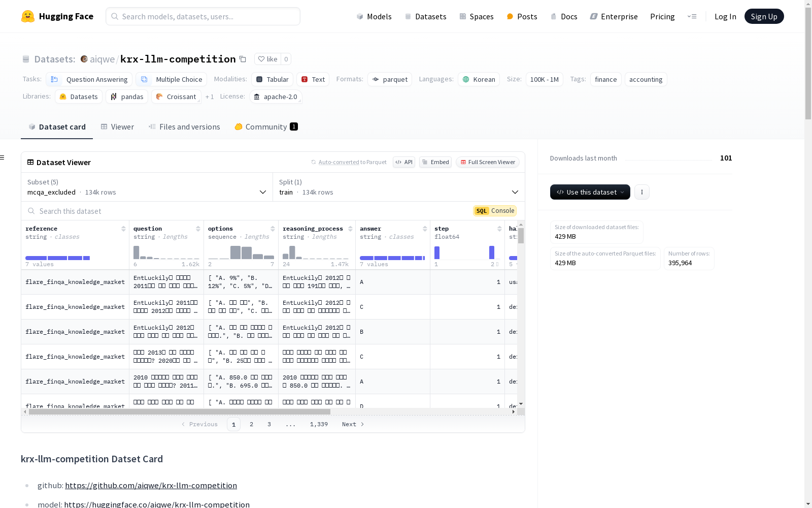Screen dimensions: 812x508
Task: Focus the Search models, datasets, users field
Action: pos(203,16)
